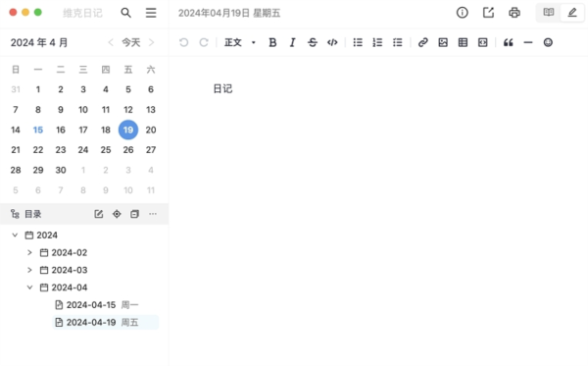This screenshot has height=366, width=588.
Task: Toggle inline code formatting
Action: (x=332, y=42)
